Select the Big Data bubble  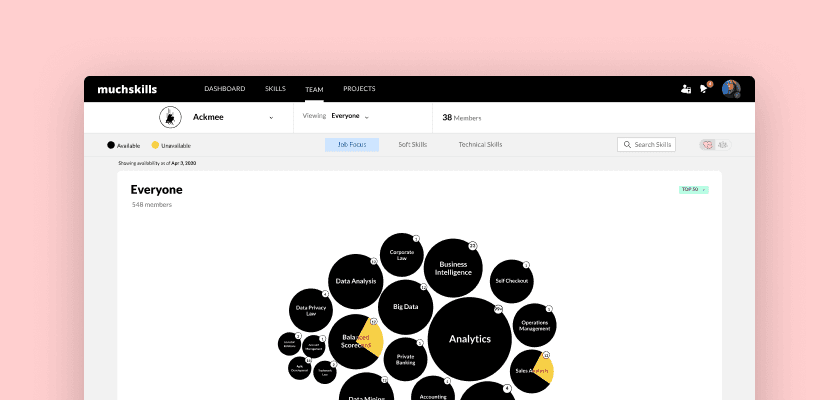click(406, 307)
